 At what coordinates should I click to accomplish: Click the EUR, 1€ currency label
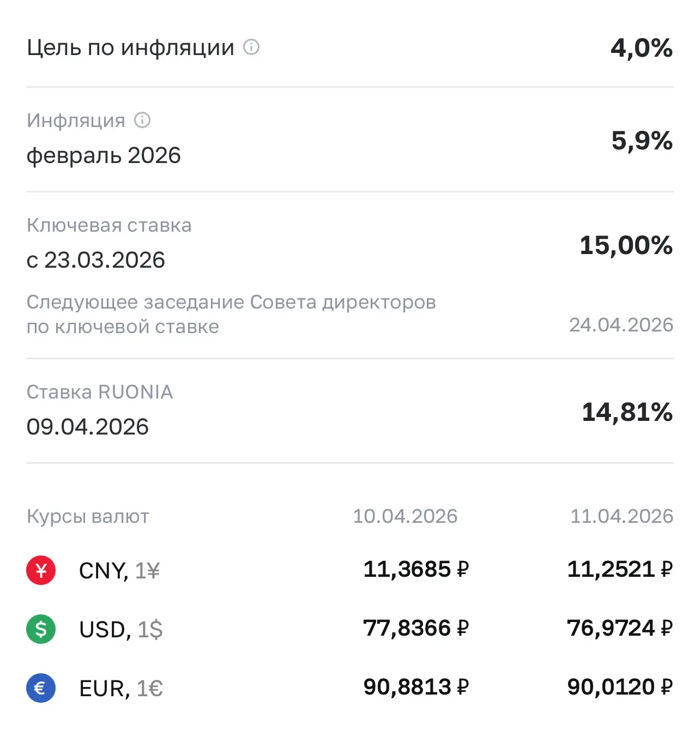pos(121,689)
